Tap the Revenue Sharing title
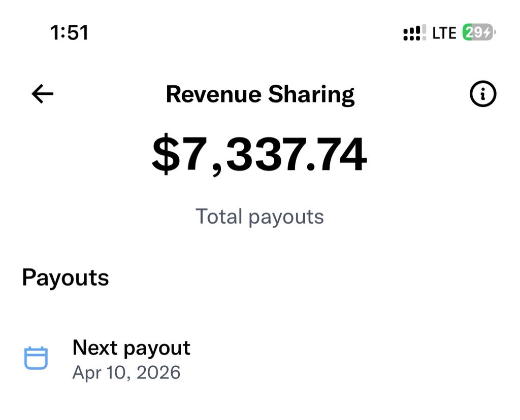The width and height of the screenshot is (520, 420). click(x=260, y=93)
